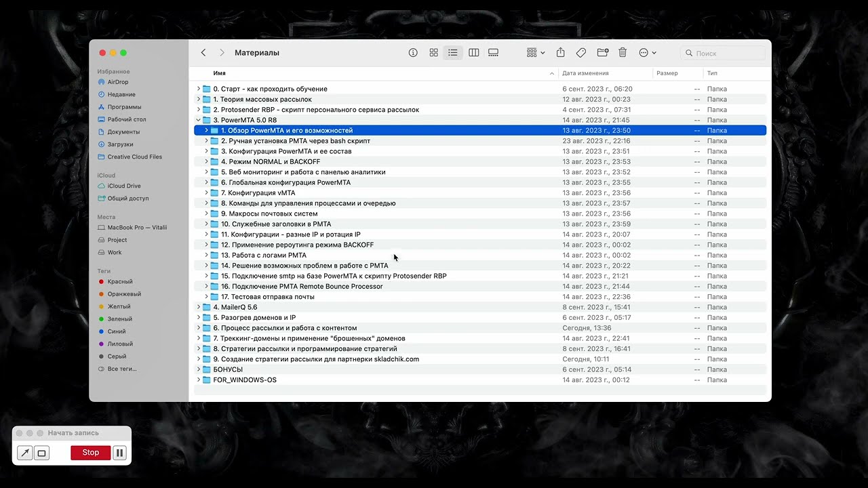
Task: Filter by the Синий tag
Action: (x=116, y=331)
